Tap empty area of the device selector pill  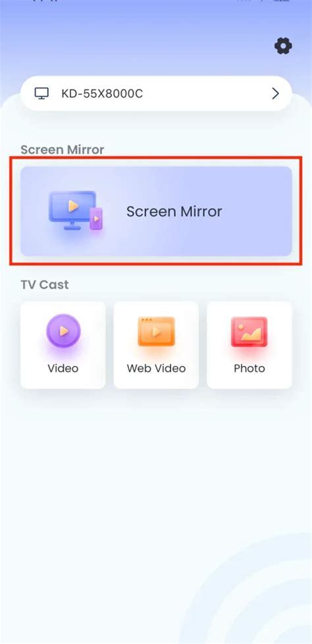tap(205, 94)
